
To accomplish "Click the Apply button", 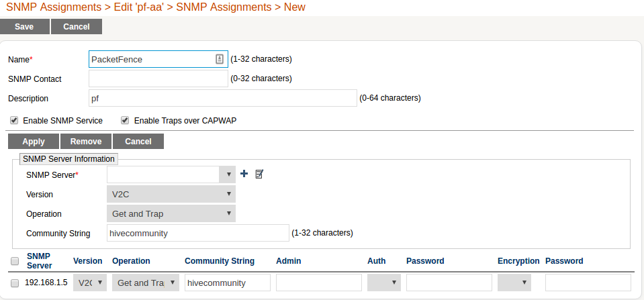I will tap(34, 142).
